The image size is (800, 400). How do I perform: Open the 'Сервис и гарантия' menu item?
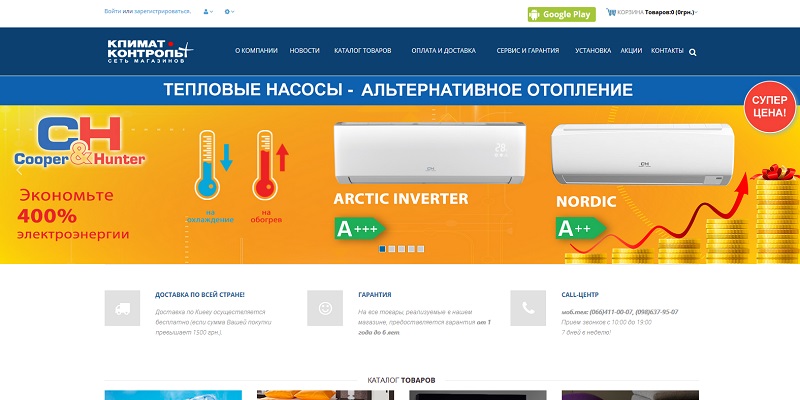tap(528, 51)
